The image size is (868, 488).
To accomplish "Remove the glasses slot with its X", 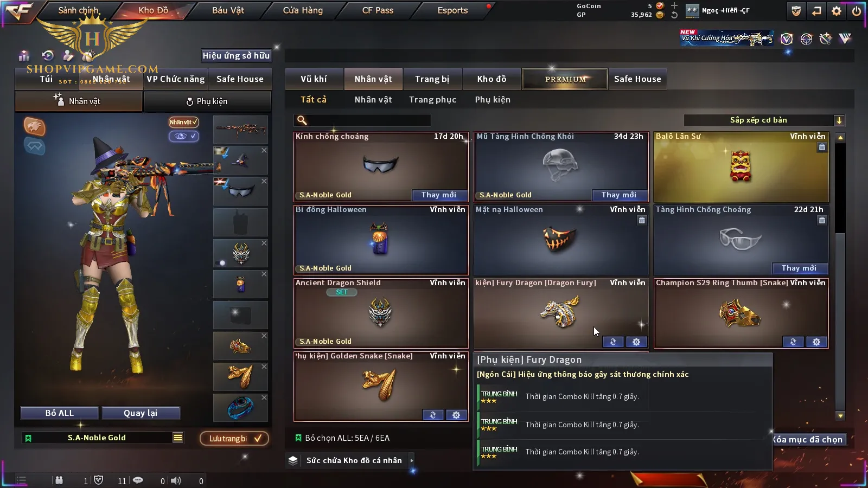I will click(264, 181).
